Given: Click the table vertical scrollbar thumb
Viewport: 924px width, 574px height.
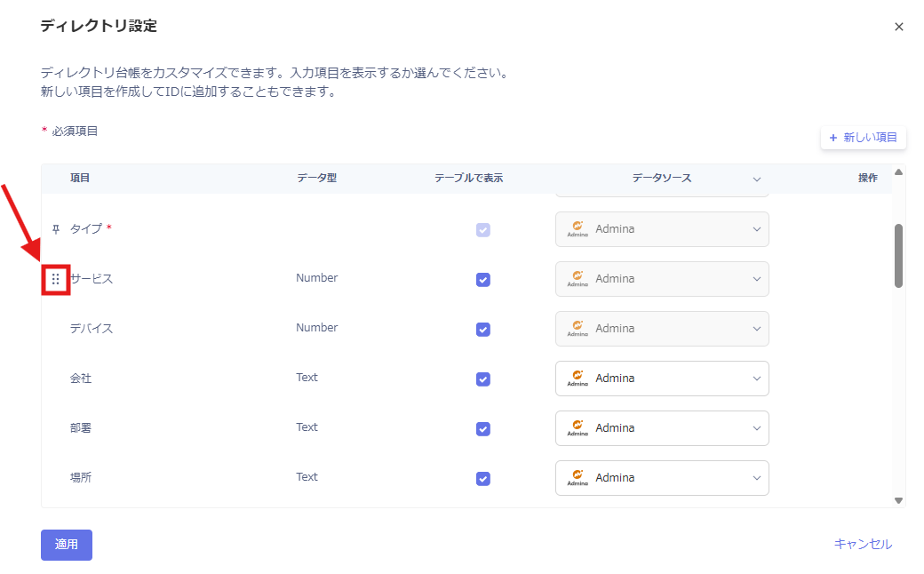Looking at the screenshot, I should click(x=898, y=256).
